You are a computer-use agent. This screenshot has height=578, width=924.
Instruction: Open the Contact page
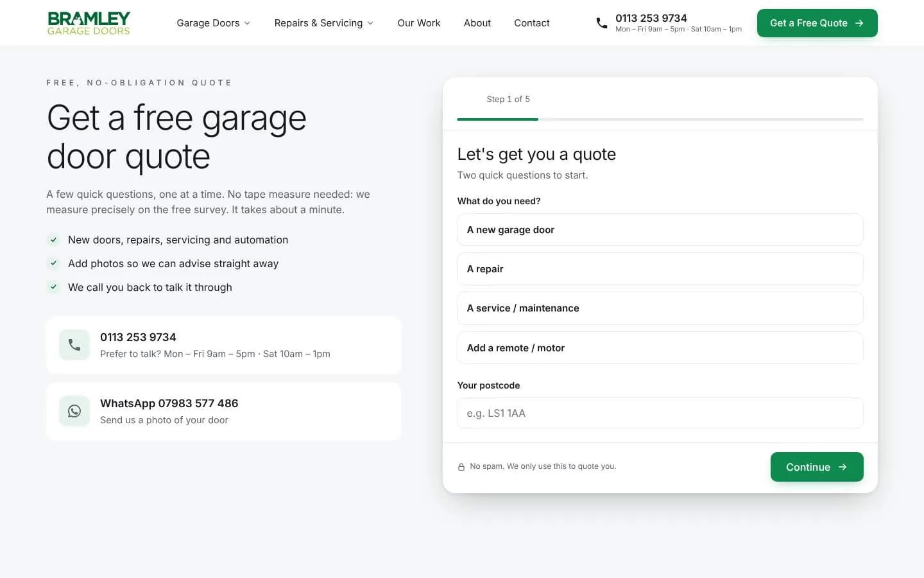532,23
